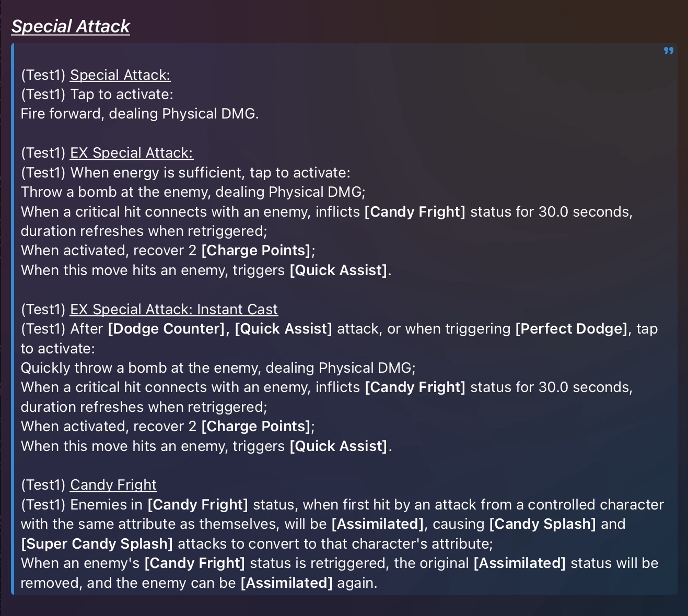Image resolution: width=688 pixels, height=616 pixels.
Task: Click the Special Attack section heading
Action: pos(71,26)
